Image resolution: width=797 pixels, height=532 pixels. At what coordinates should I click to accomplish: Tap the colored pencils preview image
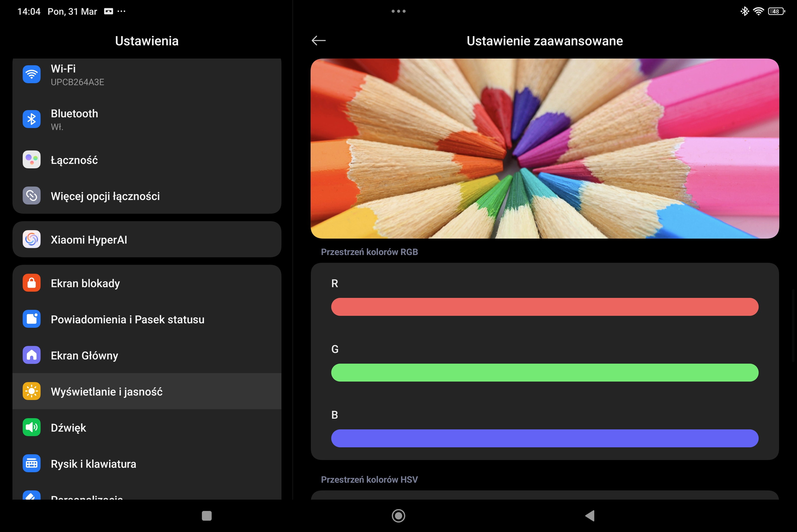pyautogui.click(x=544, y=149)
